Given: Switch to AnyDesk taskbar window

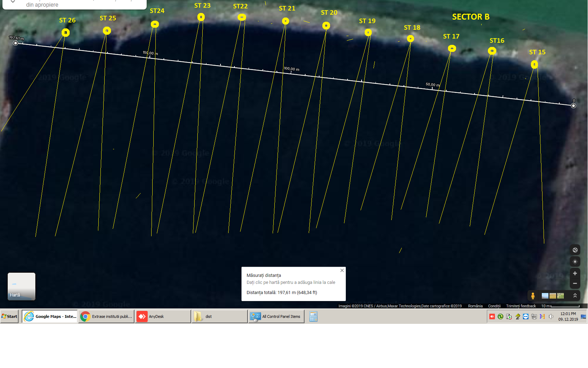Looking at the screenshot, I should pos(163,316).
